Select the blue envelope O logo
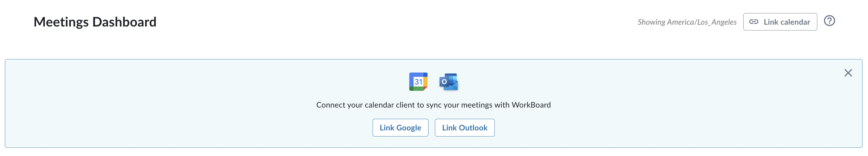868x156 pixels. [x=448, y=82]
